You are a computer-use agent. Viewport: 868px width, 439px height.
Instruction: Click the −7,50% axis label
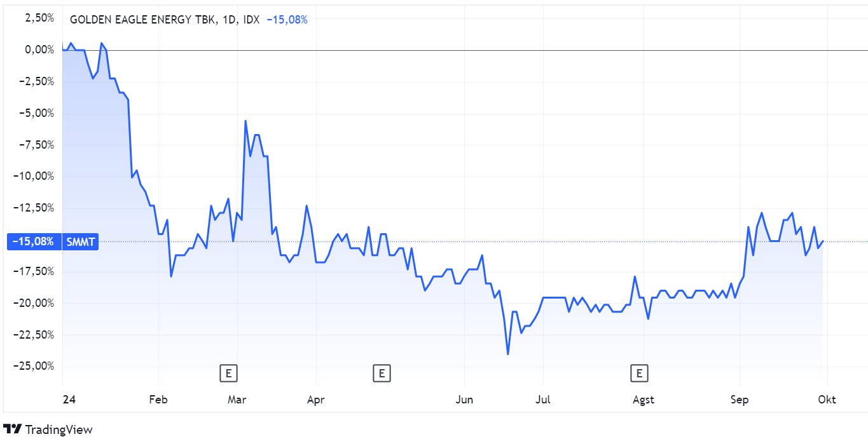point(36,144)
